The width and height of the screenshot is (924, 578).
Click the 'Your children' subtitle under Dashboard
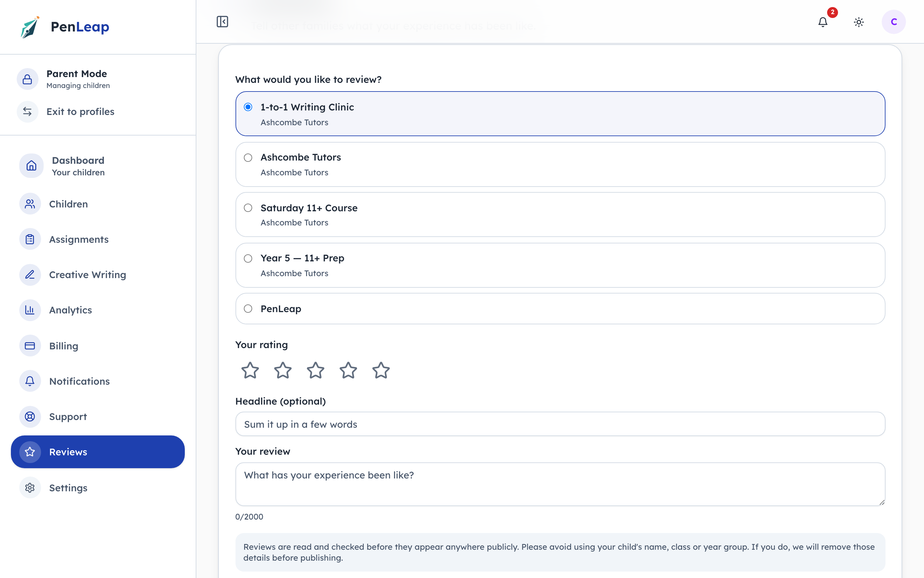point(78,172)
